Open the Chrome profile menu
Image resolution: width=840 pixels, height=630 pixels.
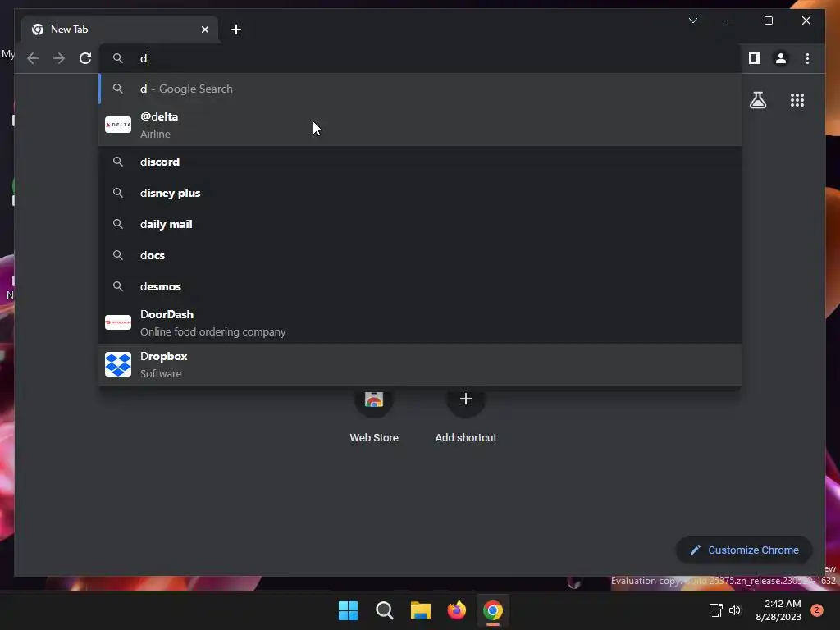pos(781,58)
